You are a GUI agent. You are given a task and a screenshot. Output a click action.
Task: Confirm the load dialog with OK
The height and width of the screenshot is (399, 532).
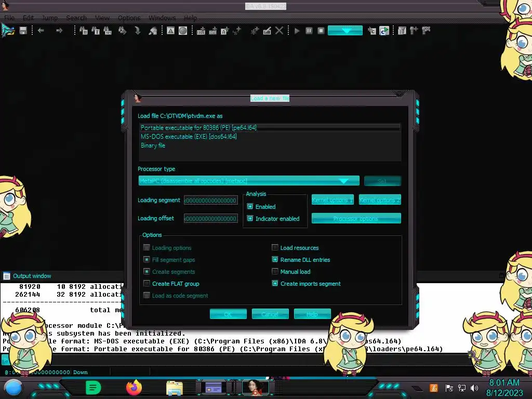(228, 314)
